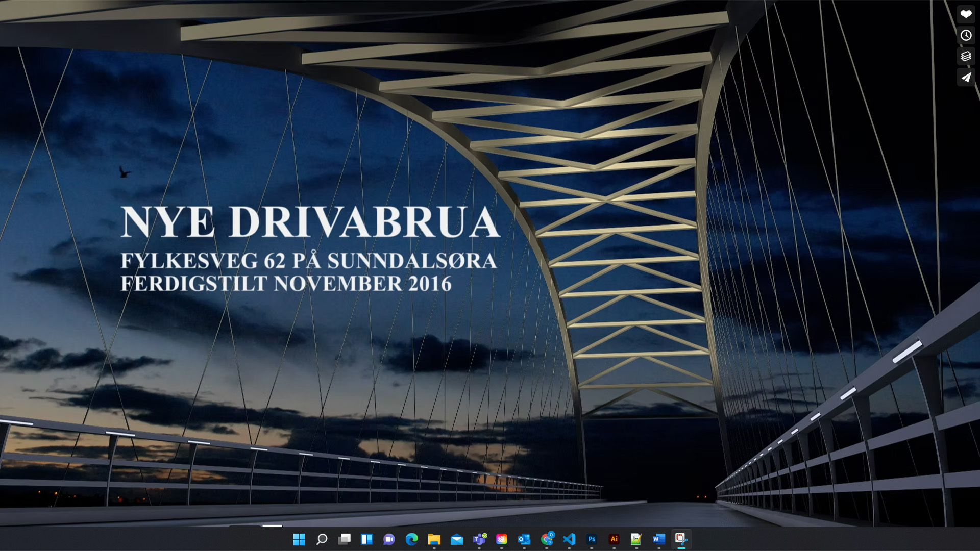Open File Explorer folder icon
980x551 pixels.
coord(434,539)
